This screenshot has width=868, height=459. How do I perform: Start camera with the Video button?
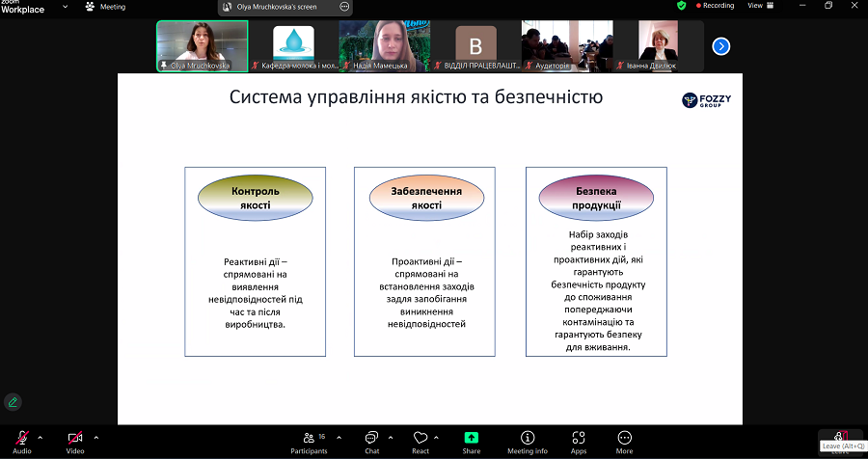tap(75, 443)
